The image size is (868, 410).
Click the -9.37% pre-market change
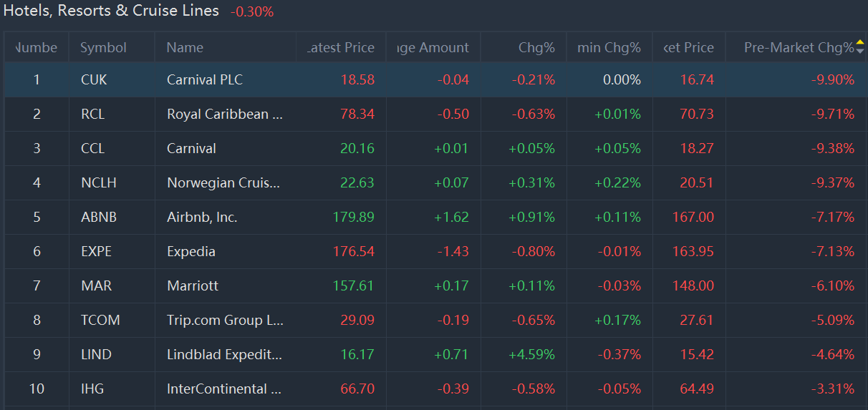833,182
